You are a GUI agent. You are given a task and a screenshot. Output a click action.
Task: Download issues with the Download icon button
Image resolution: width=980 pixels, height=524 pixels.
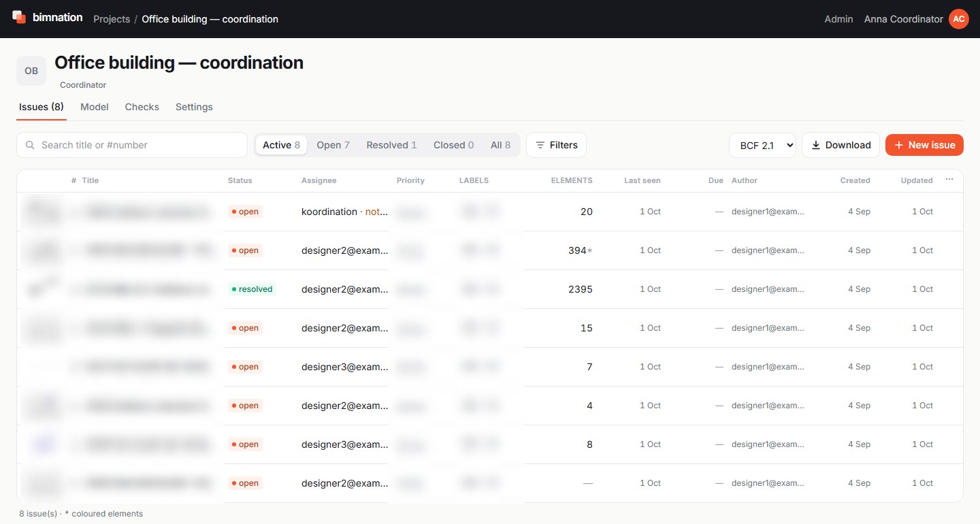pos(840,145)
